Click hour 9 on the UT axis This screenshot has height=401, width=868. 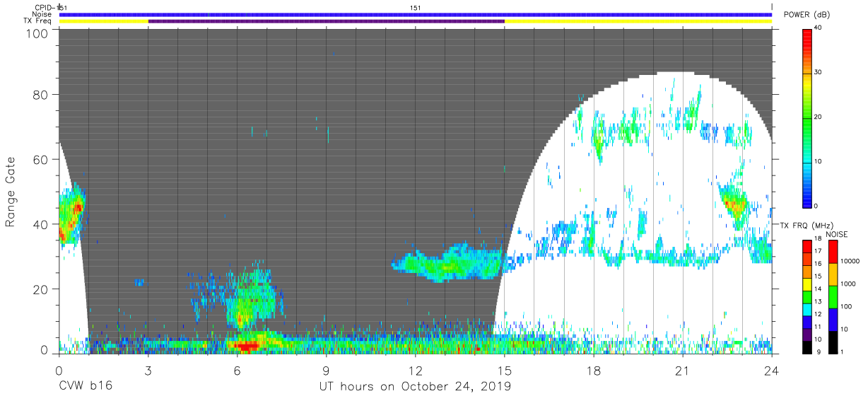[x=327, y=370]
